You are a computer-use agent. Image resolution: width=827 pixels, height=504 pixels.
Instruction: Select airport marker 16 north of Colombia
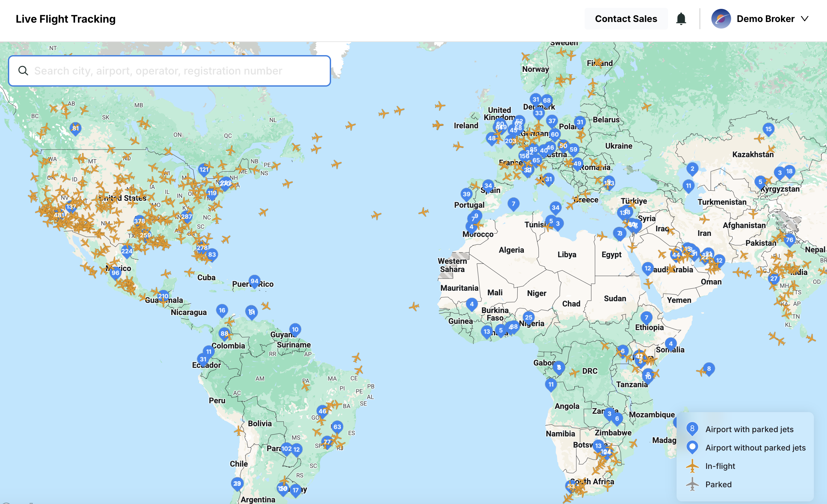point(222,311)
